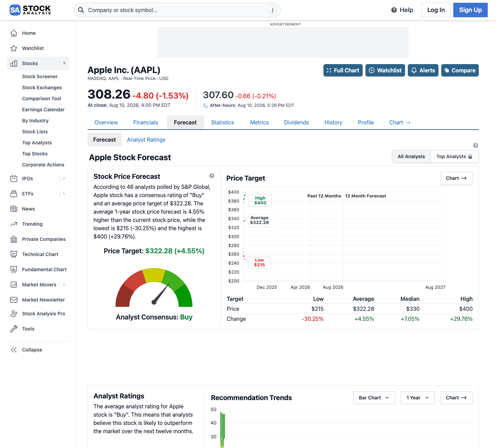The image size is (496, 448).
Task: Click the Average $322.28 chart label
Action: [259, 220]
